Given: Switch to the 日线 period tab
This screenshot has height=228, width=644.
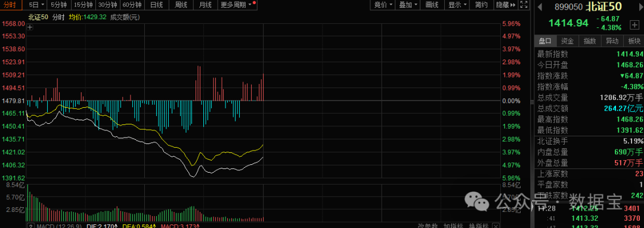Looking at the screenshot, I should tap(156, 5).
